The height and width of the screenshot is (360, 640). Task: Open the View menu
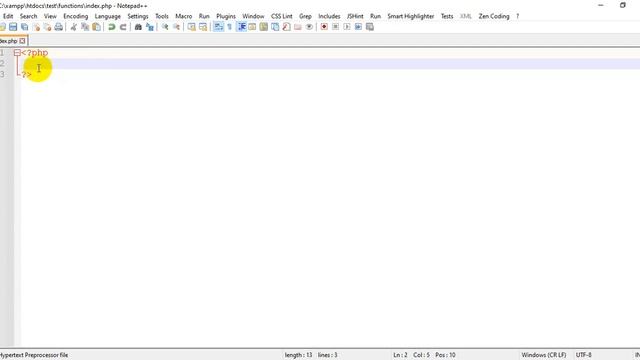click(50, 16)
